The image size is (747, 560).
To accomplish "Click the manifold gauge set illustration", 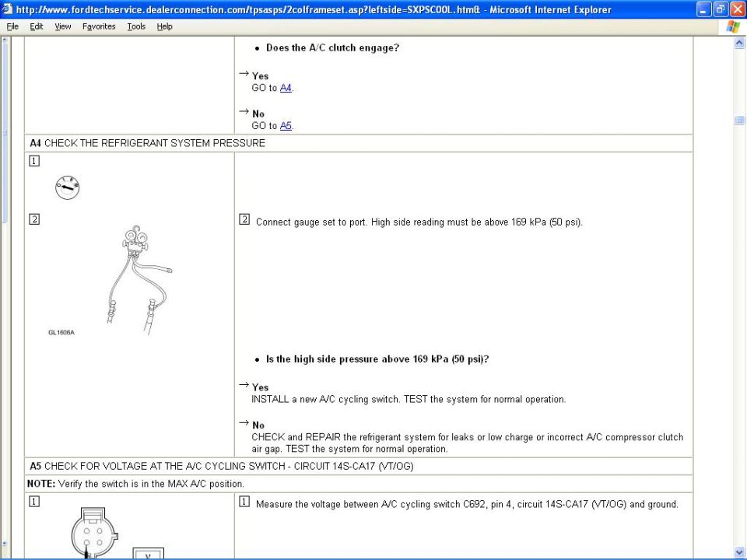I will coord(139,280).
